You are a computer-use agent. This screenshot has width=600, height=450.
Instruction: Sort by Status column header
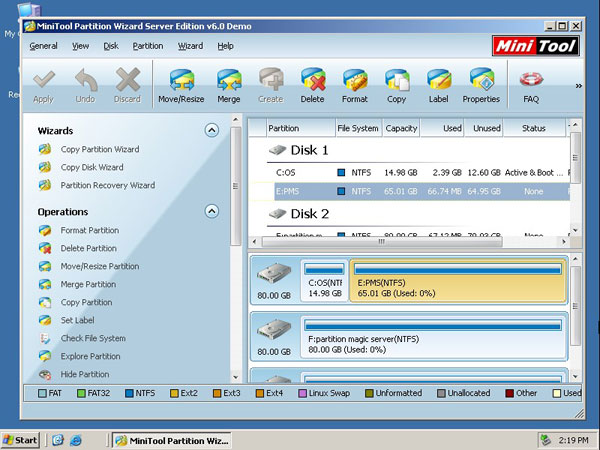pyautogui.click(x=534, y=128)
